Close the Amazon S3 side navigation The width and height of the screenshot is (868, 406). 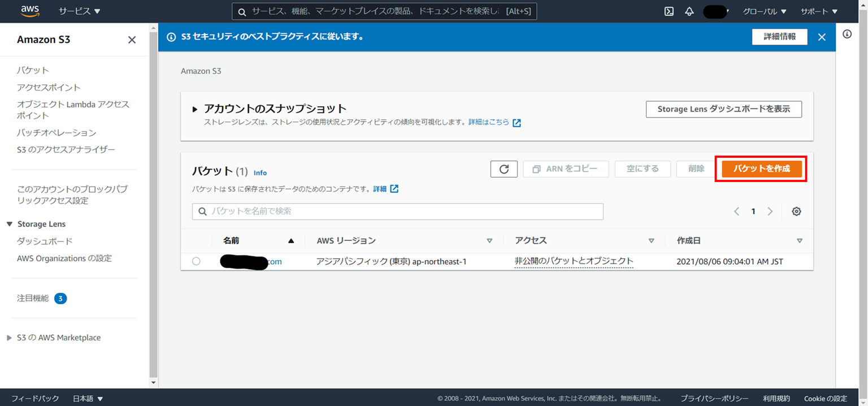[132, 40]
